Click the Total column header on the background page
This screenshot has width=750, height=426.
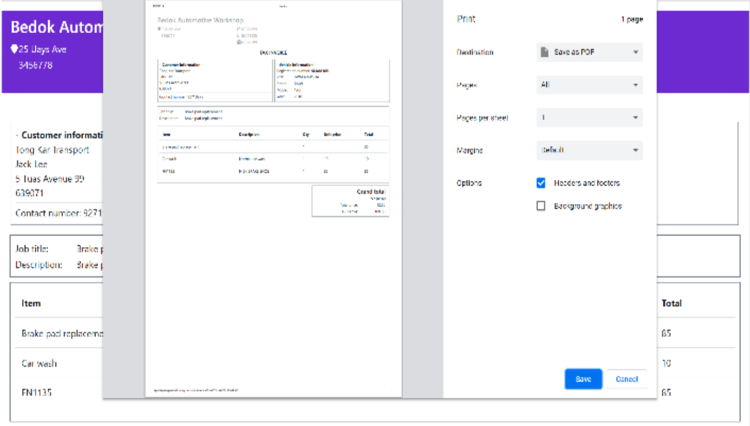[x=671, y=303]
